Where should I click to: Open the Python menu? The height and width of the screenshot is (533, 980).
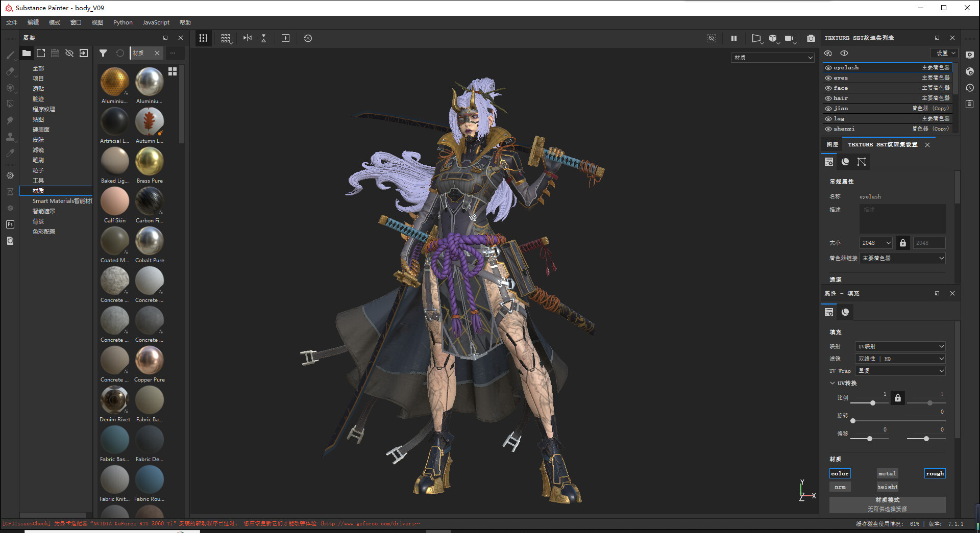pos(122,22)
